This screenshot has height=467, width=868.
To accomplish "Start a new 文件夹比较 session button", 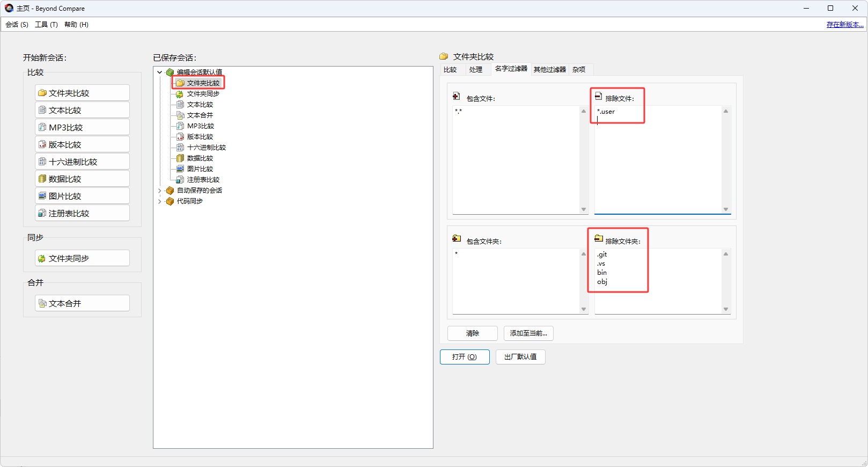I will pyautogui.click(x=83, y=93).
